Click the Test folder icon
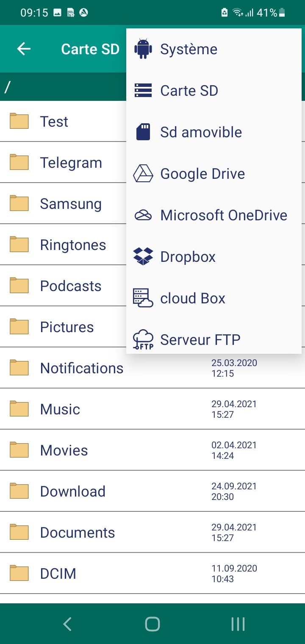Image resolution: width=305 pixels, height=644 pixels. (x=19, y=121)
